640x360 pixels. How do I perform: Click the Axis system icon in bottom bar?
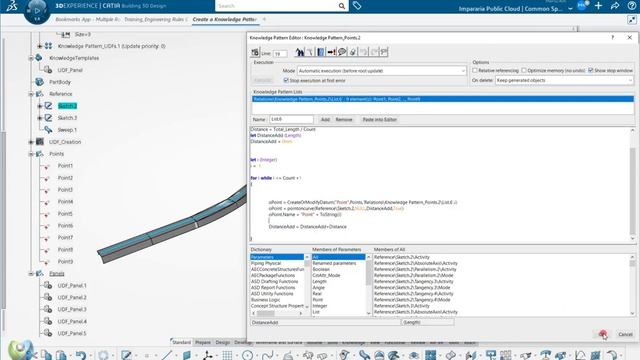tap(207, 355)
